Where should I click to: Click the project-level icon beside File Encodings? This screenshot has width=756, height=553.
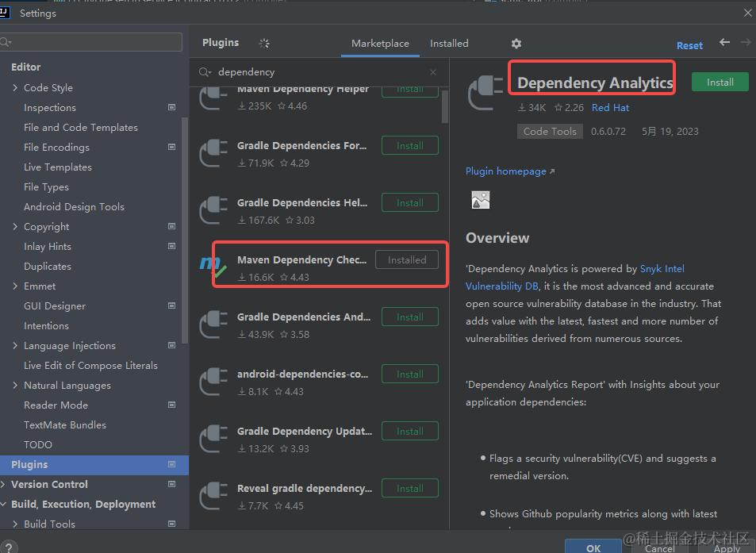click(171, 147)
